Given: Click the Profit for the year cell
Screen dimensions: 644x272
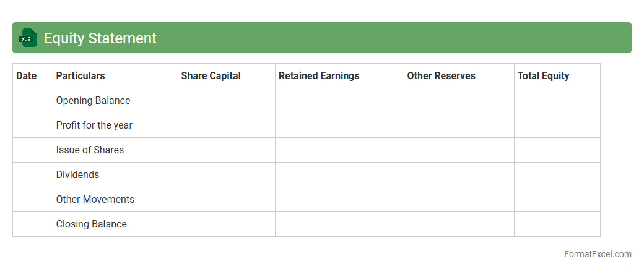Looking at the screenshot, I should pyautogui.click(x=94, y=125).
